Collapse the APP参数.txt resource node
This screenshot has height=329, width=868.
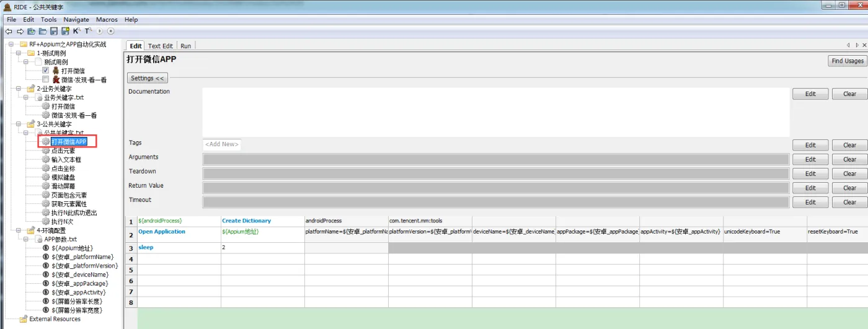point(27,239)
